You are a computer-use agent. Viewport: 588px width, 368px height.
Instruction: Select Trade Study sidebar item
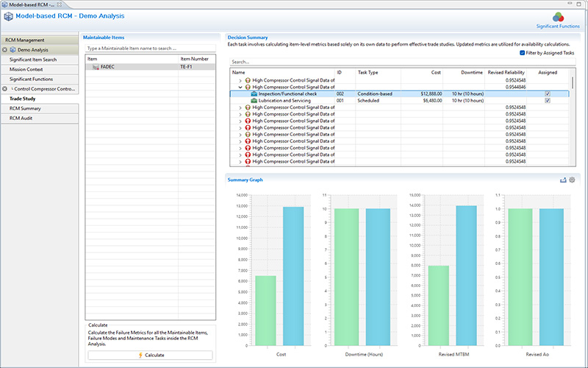click(40, 99)
